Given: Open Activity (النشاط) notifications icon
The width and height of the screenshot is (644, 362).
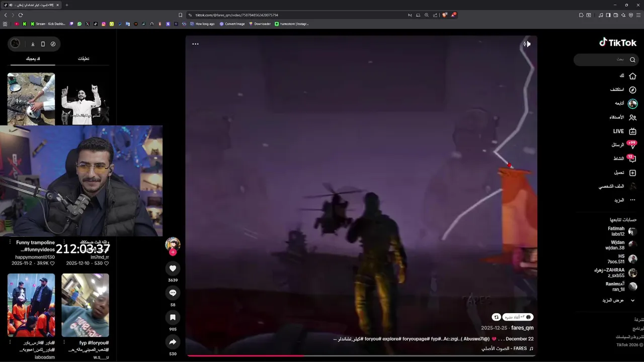Looking at the screenshot, I should (632, 159).
